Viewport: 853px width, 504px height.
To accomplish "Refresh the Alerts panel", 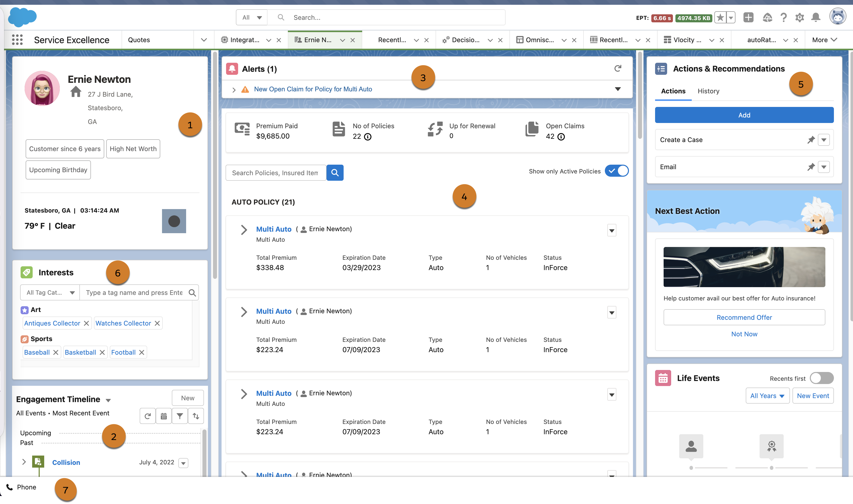I will pos(617,69).
